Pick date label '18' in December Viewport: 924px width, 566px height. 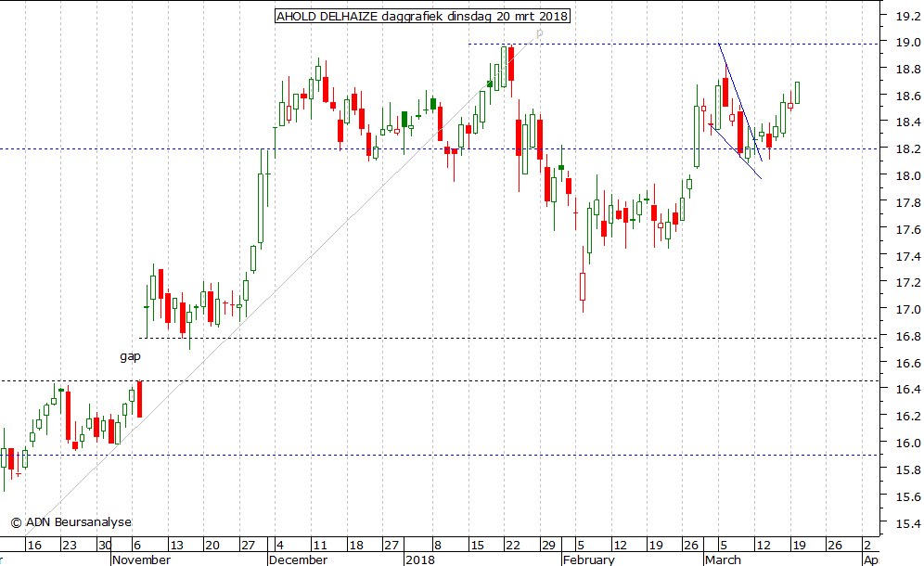pos(356,546)
